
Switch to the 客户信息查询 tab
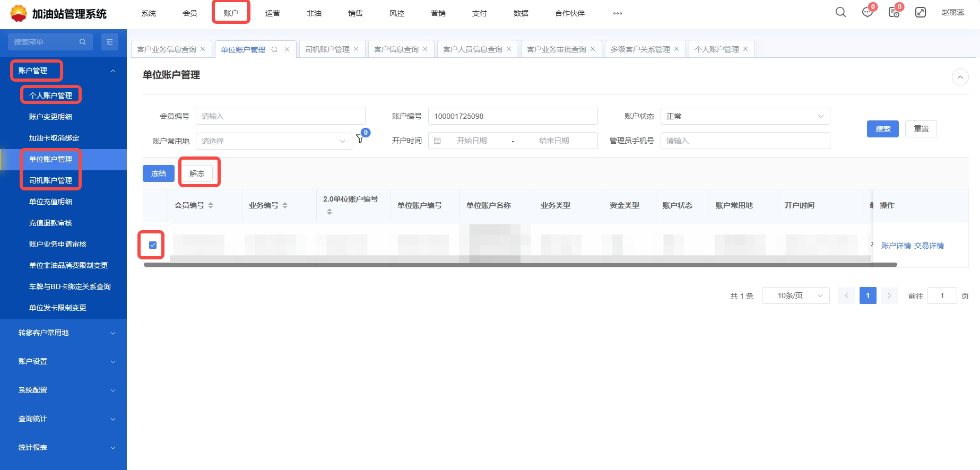pos(396,49)
